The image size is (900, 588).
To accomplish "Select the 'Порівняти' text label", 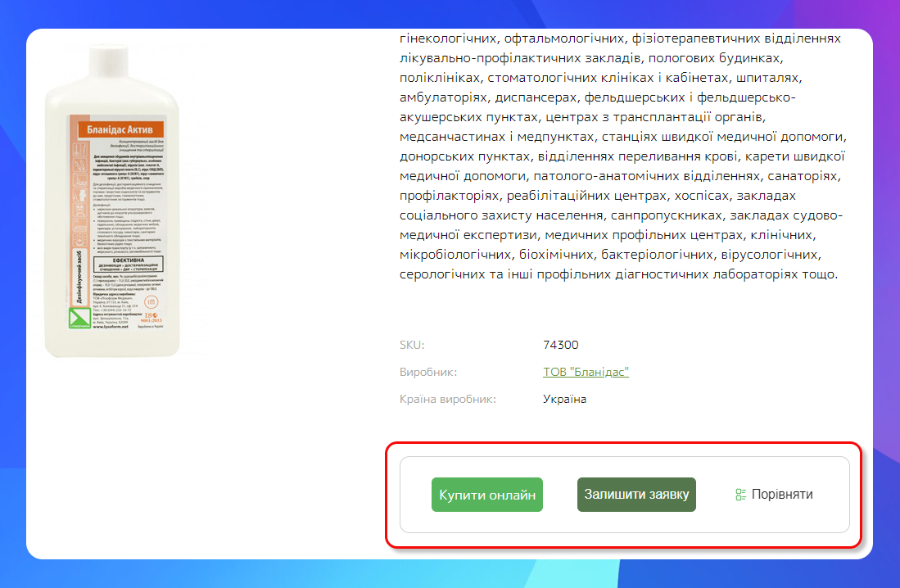I will (x=782, y=495).
